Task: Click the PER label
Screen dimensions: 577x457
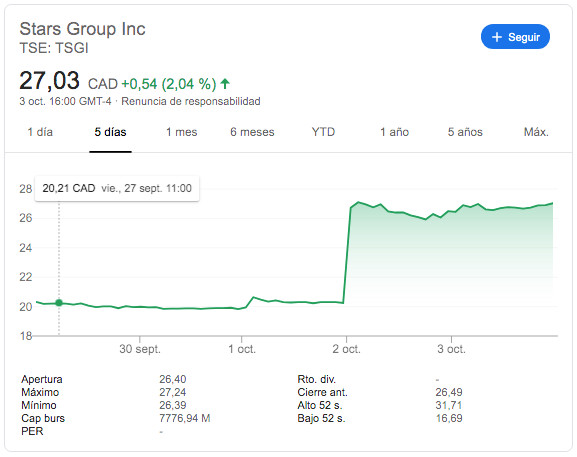Action: pyautogui.click(x=32, y=431)
